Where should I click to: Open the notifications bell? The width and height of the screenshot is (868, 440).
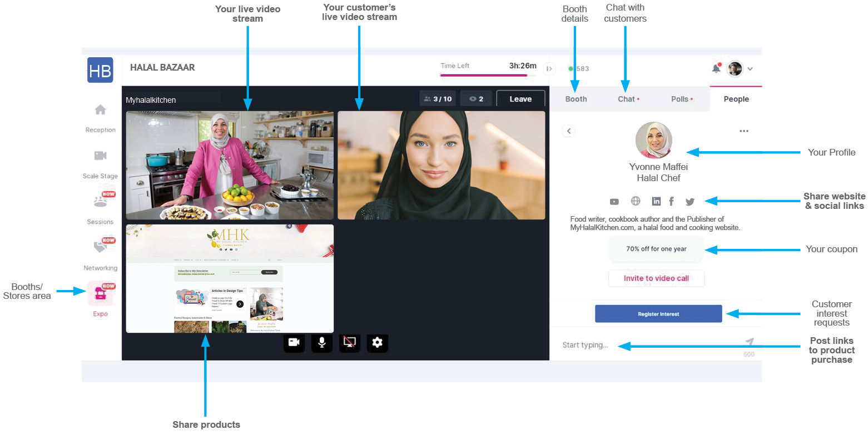coord(716,68)
